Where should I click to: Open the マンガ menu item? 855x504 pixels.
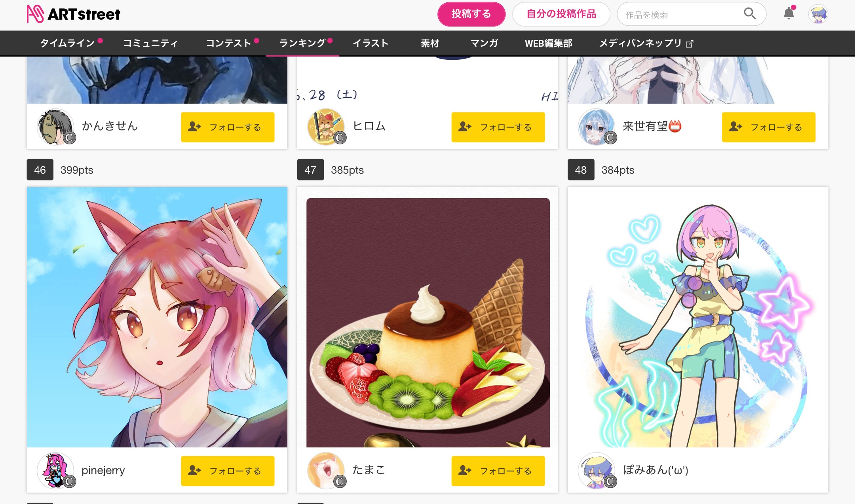coord(484,43)
